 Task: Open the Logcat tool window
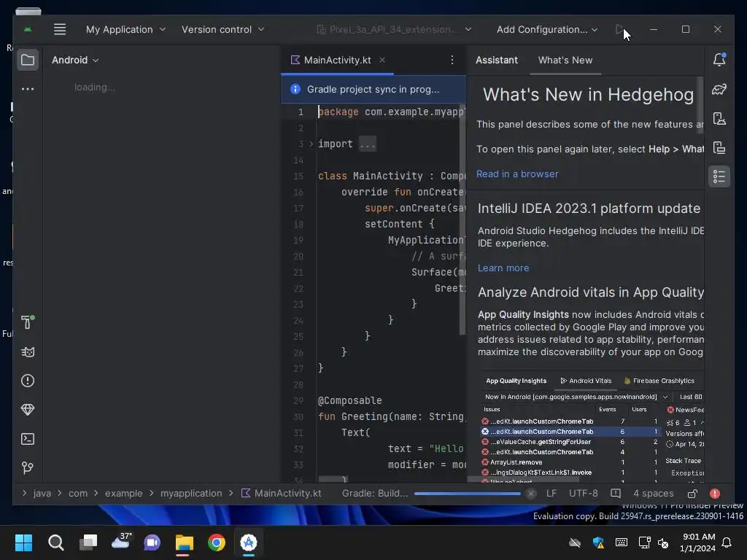tap(28, 352)
